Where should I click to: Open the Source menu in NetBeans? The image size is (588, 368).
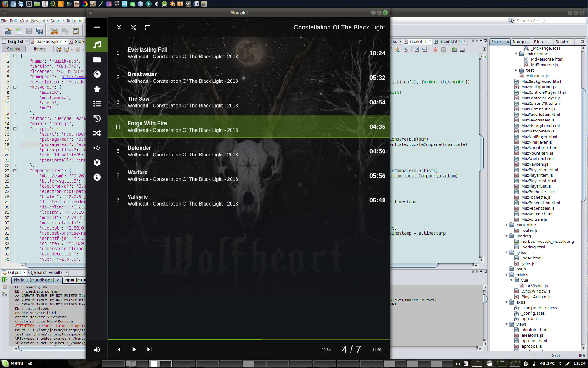coord(57,21)
